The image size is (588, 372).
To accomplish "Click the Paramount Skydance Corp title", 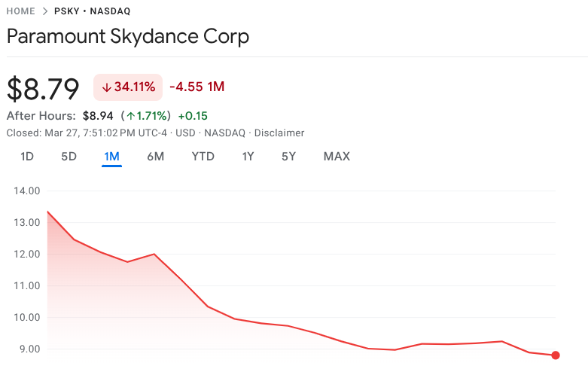I will click(128, 37).
